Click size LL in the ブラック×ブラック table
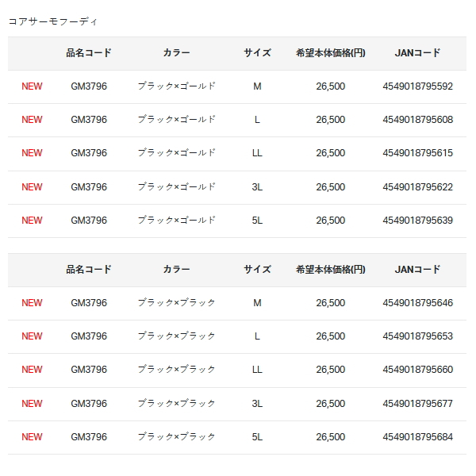This screenshot has width=476, height=476. tap(257, 370)
